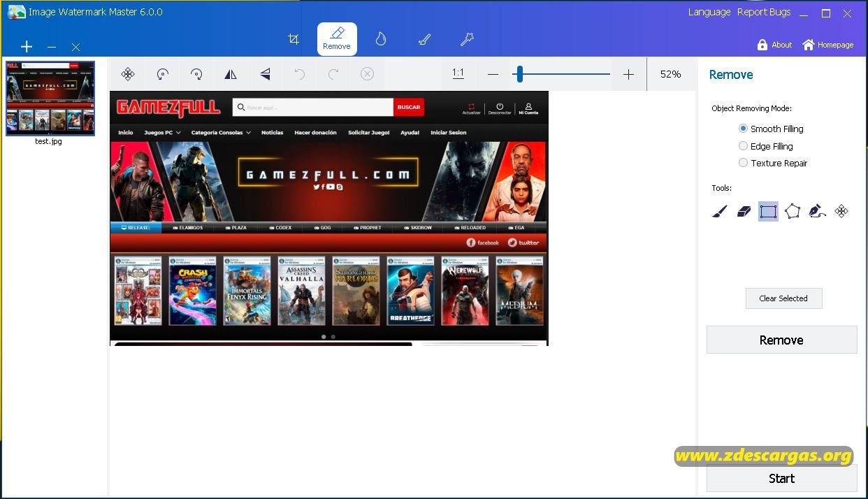
Task: Click the circled X cancel icon
Action: [x=368, y=74]
